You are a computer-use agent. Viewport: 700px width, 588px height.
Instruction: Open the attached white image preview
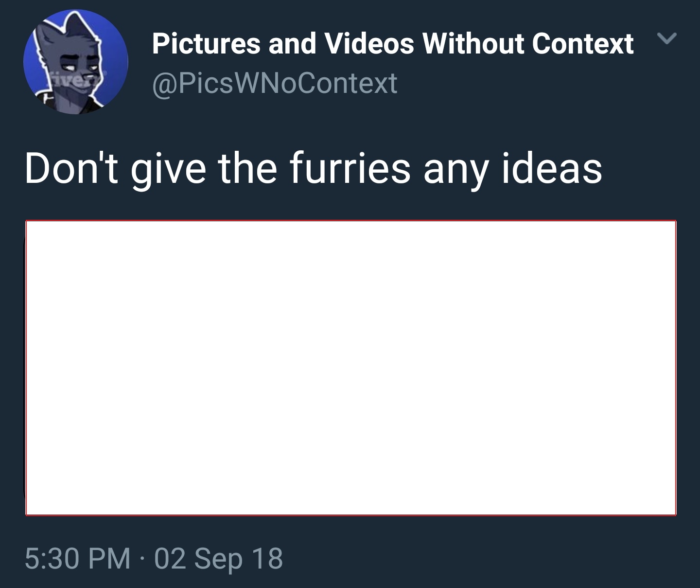[350, 368]
